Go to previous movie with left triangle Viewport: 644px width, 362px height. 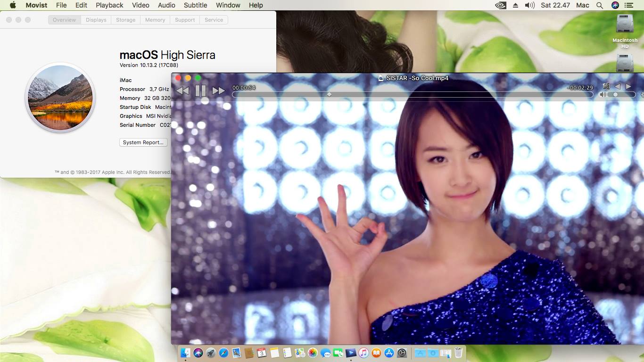pyautogui.click(x=617, y=86)
